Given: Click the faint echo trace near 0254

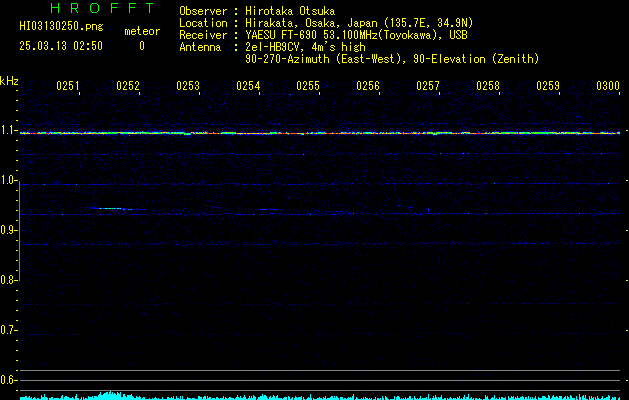Looking at the screenshot, I should tap(269, 209).
